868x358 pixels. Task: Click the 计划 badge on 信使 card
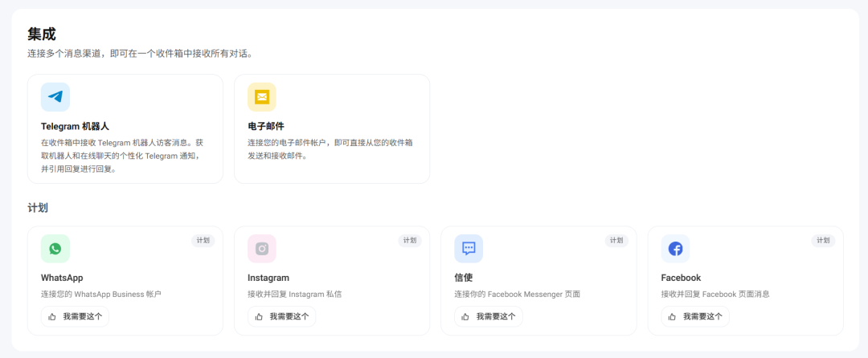[616, 240]
